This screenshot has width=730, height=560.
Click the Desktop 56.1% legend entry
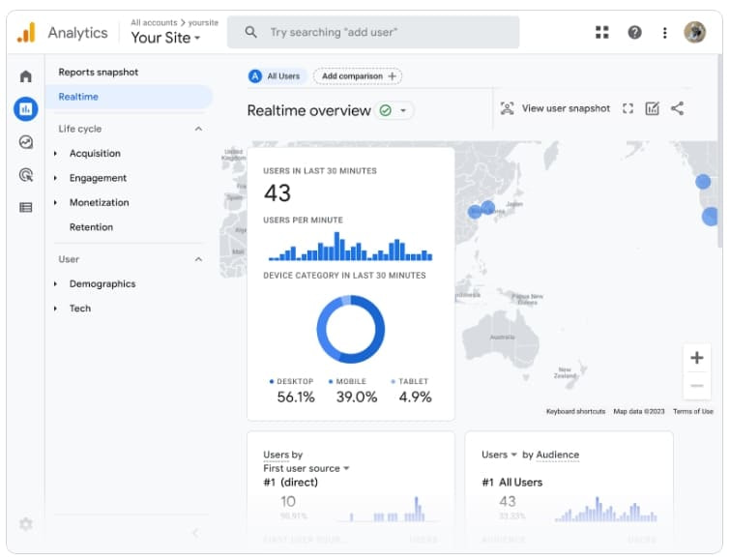pos(292,391)
